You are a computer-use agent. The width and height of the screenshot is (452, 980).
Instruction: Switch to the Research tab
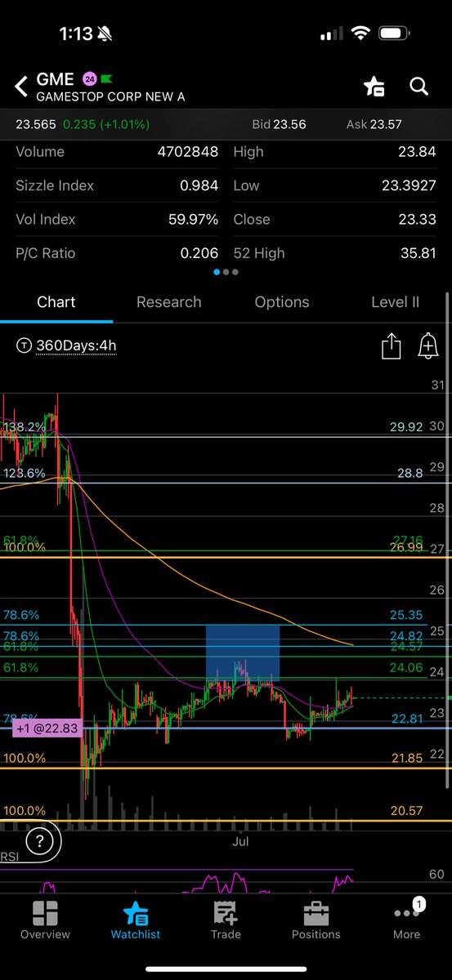click(169, 302)
